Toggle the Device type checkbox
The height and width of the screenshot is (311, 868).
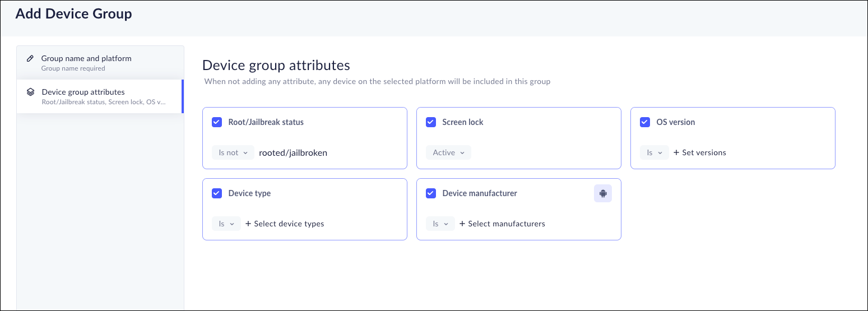coord(217,193)
